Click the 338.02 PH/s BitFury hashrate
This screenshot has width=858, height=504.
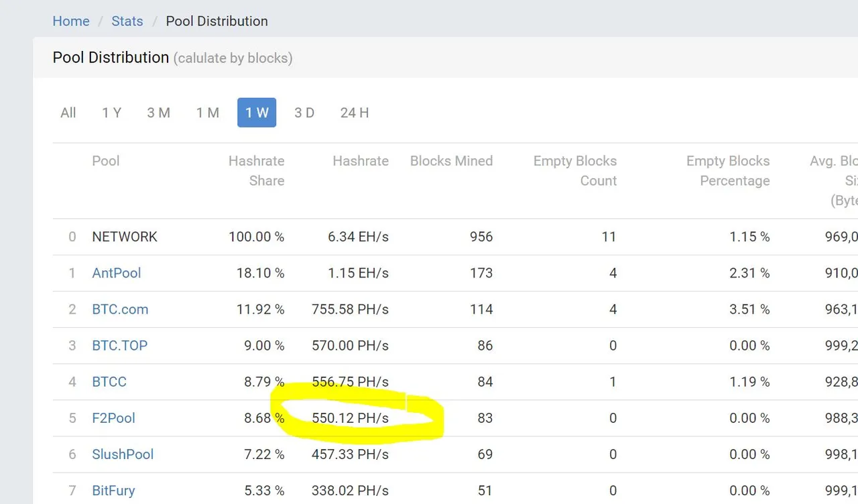[350, 490]
